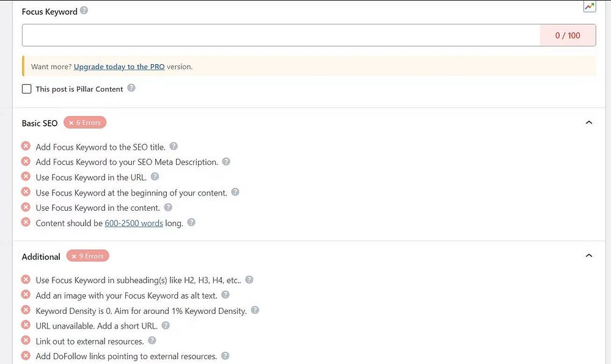Collapse the Basic SEO section chevron
The width and height of the screenshot is (611, 364).
pyautogui.click(x=589, y=123)
